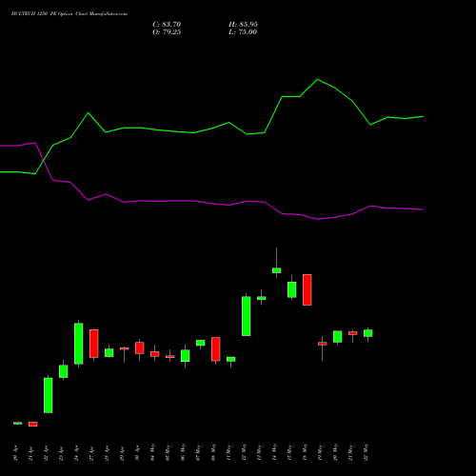Select the close value C: 83.70

coord(167,25)
